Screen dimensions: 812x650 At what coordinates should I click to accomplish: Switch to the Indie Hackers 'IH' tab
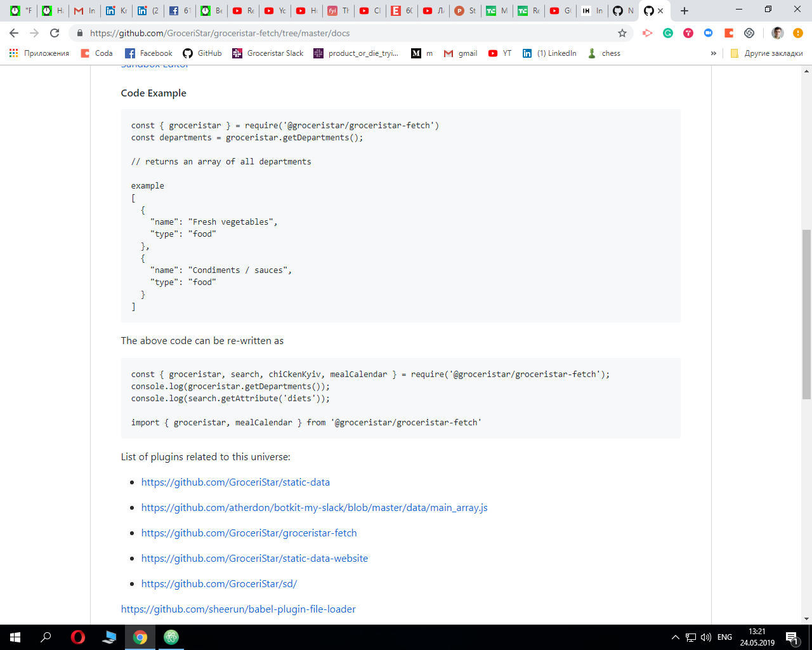coord(593,11)
